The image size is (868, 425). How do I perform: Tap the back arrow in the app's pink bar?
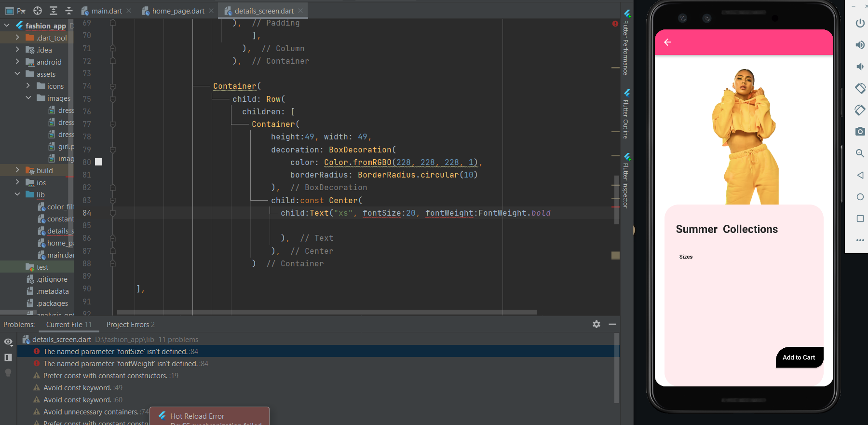[x=668, y=42]
